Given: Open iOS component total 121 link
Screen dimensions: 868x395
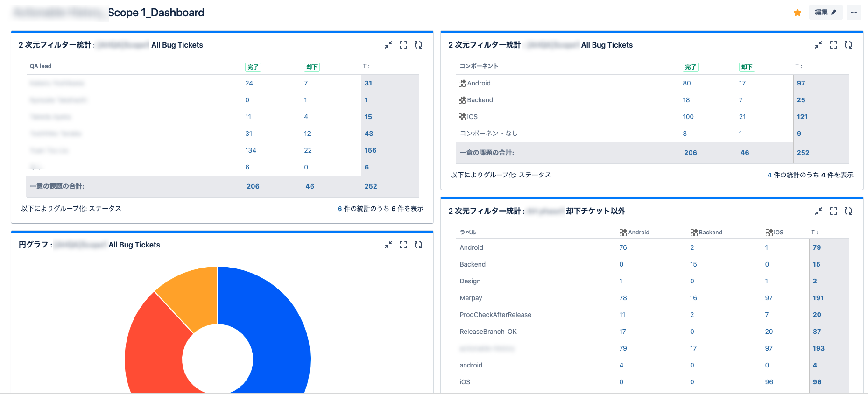Looking at the screenshot, I should tap(802, 117).
